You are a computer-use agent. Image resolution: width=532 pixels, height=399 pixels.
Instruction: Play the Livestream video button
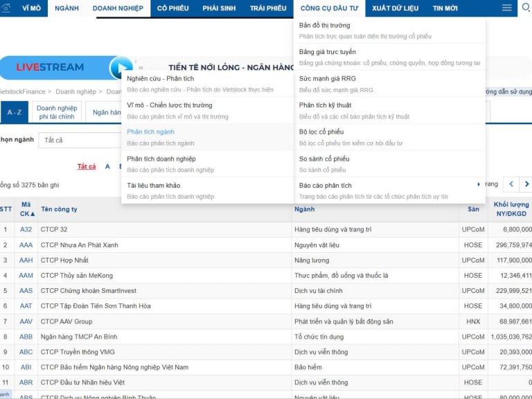(121, 67)
